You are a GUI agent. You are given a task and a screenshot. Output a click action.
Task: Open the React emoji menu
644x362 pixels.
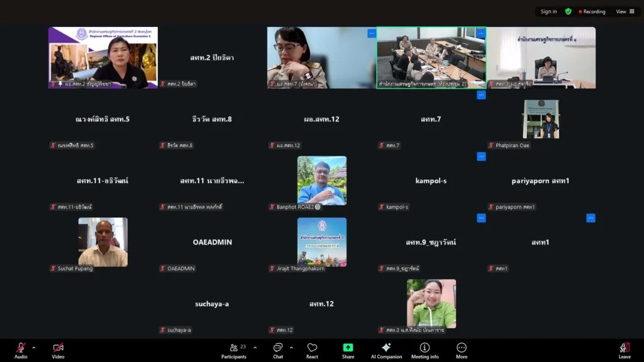(312, 349)
